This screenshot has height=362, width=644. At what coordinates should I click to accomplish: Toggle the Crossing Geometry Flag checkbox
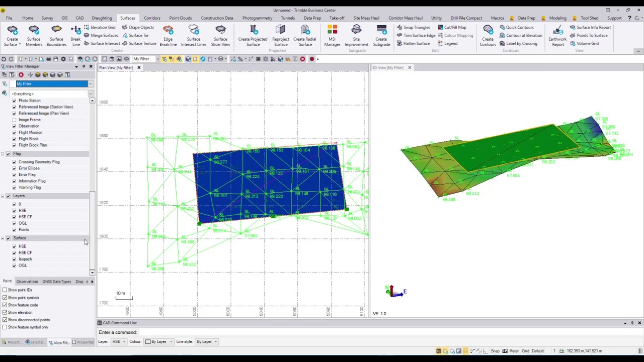(x=14, y=162)
